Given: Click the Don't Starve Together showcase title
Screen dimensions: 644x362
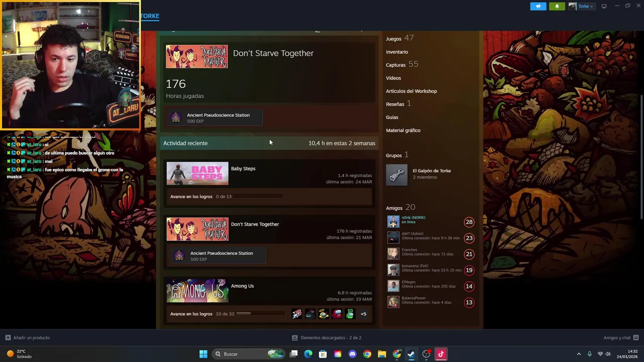Looking at the screenshot, I should pos(273,53).
